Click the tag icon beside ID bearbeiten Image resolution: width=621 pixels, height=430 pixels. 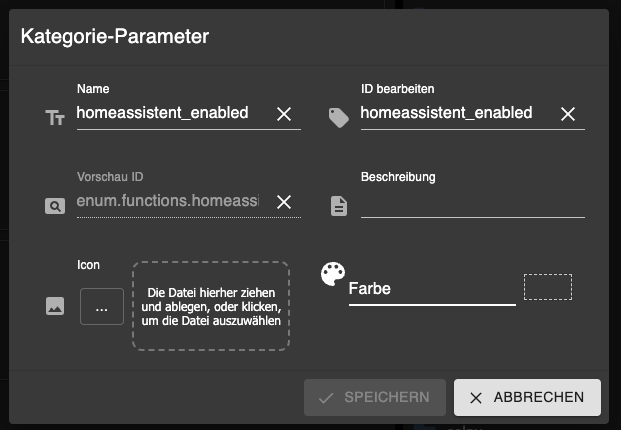coord(339,118)
